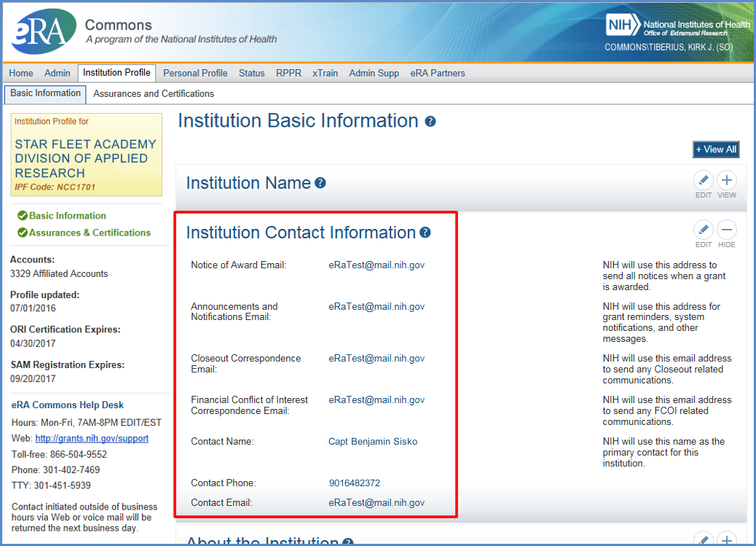Click profile updated date 07/01/2016
Screen dimensions: 756x546
pos(33,308)
